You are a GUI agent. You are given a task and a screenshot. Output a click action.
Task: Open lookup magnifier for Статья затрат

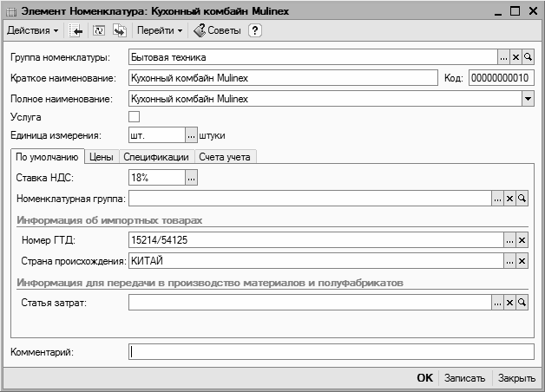(522, 303)
